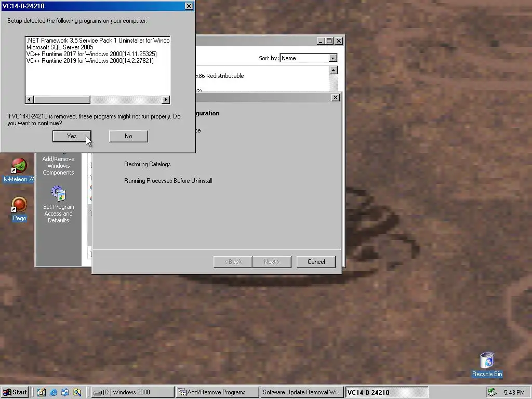Open the Start menu
Viewport: 532px width, 399px height.
click(15, 392)
